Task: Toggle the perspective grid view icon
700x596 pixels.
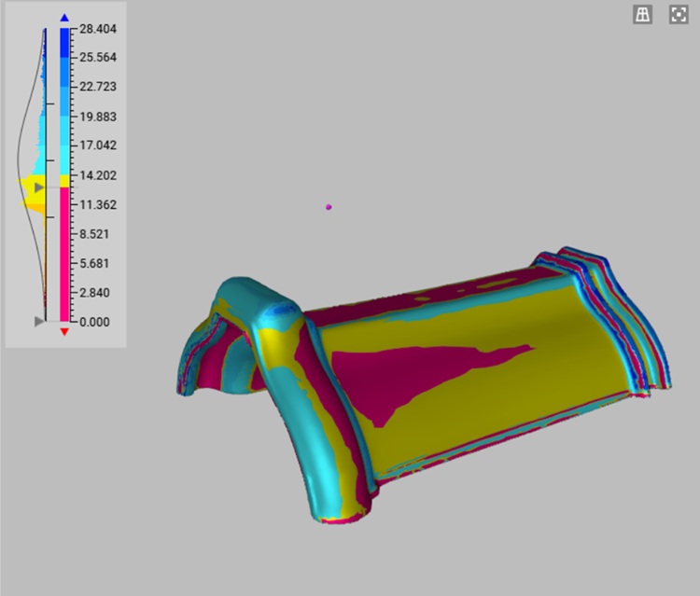Action: pos(642,15)
